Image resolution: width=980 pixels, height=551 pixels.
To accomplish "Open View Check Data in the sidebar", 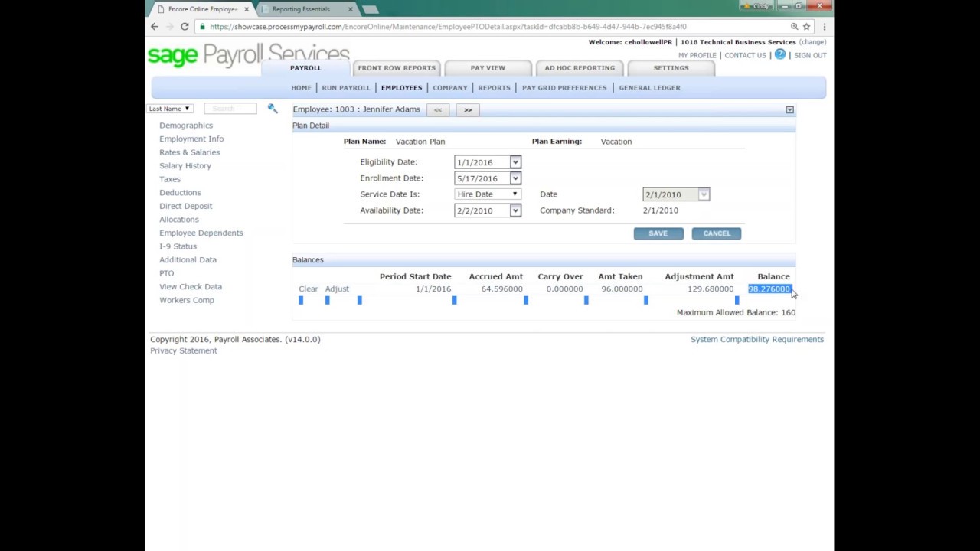I will click(191, 286).
